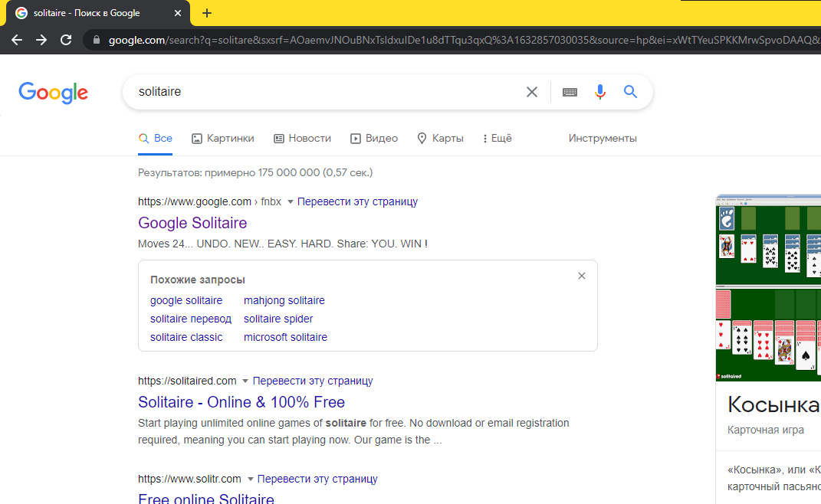Go forward with the browser forward arrow
Screen dimensions: 821x504
tap(41, 40)
